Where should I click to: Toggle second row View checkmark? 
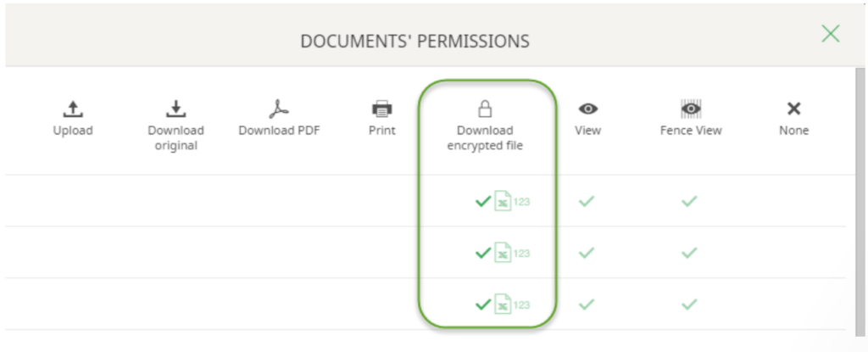click(x=587, y=253)
